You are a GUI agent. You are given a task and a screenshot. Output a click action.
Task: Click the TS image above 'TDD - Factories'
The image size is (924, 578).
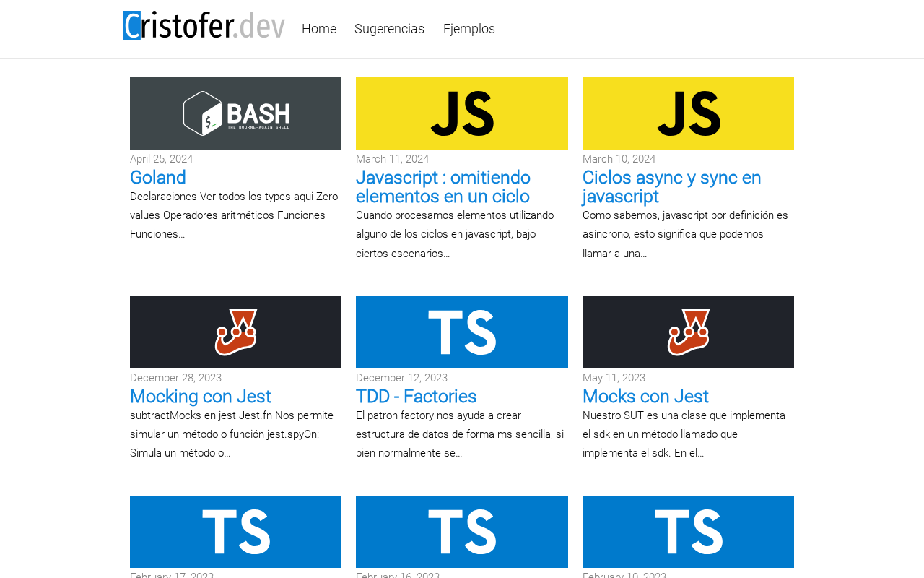click(462, 332)
